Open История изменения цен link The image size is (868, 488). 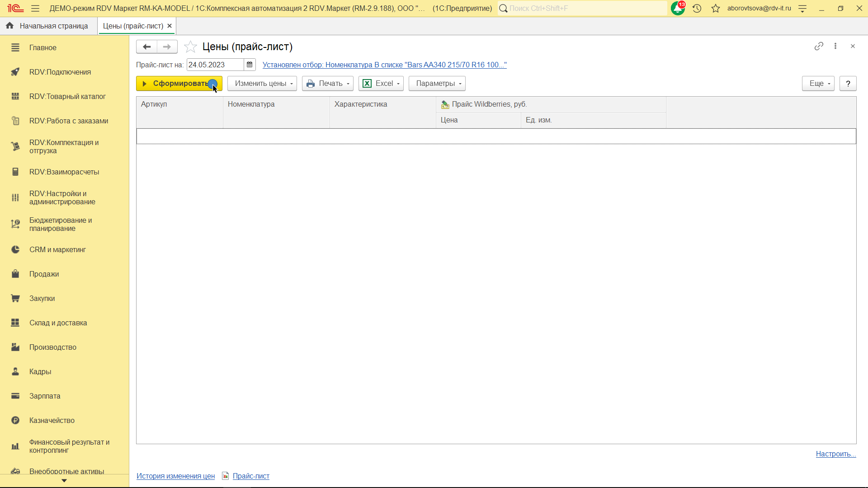coord(175,476)
